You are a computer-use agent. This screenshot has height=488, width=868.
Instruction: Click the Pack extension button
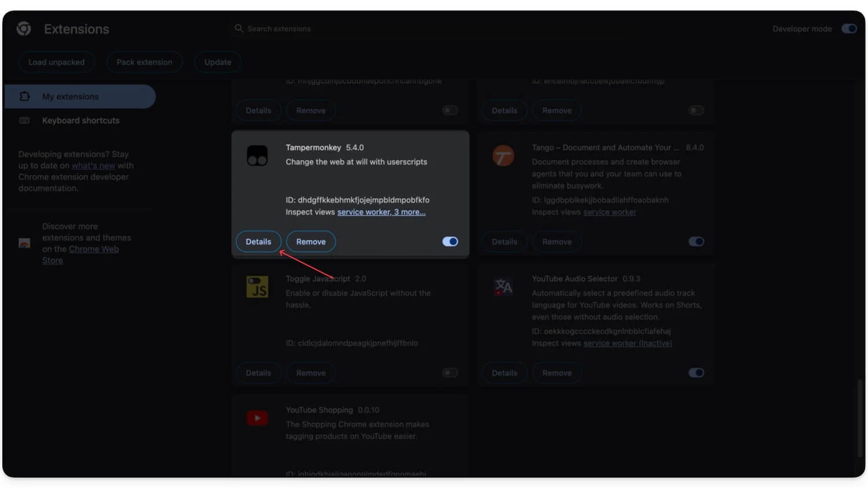pyautogui.click(x=144, y=62)
